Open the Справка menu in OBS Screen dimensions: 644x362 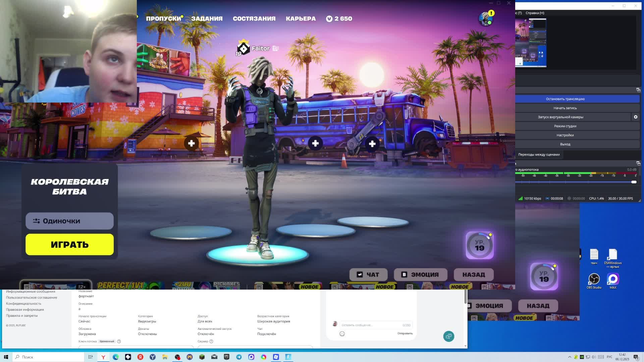(x=535, y=13)
